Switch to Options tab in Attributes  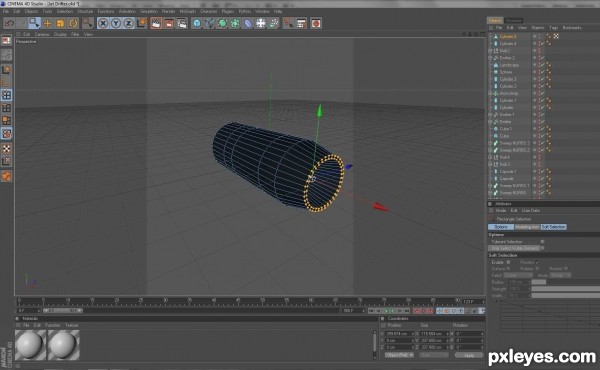click(501, 227)
